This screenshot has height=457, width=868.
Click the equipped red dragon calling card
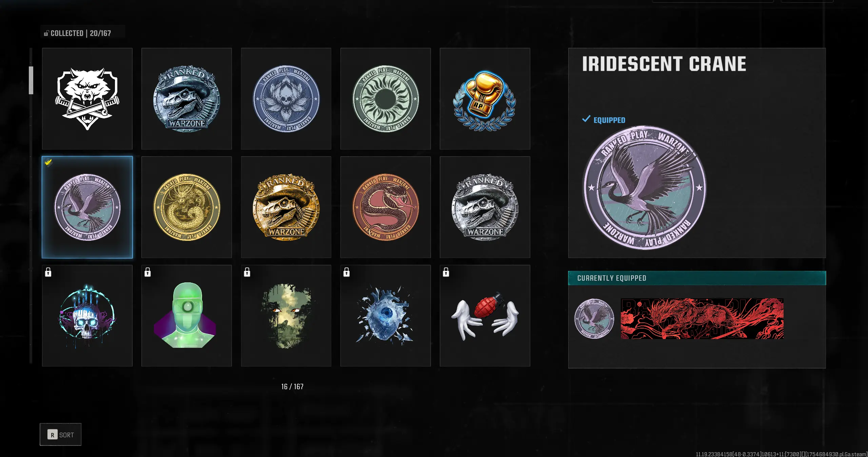(x=702, y=319)
